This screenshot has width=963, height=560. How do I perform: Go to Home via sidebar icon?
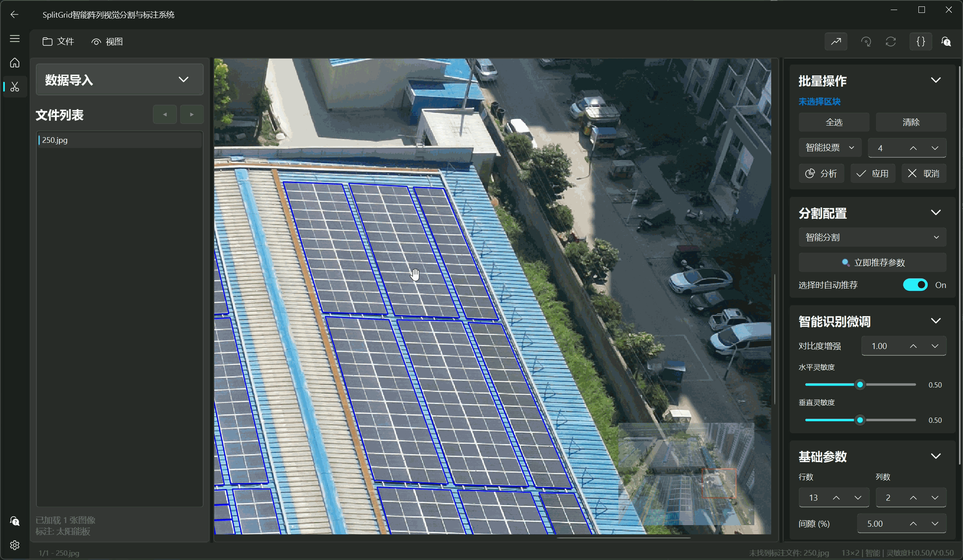click(x=15, y=63)
